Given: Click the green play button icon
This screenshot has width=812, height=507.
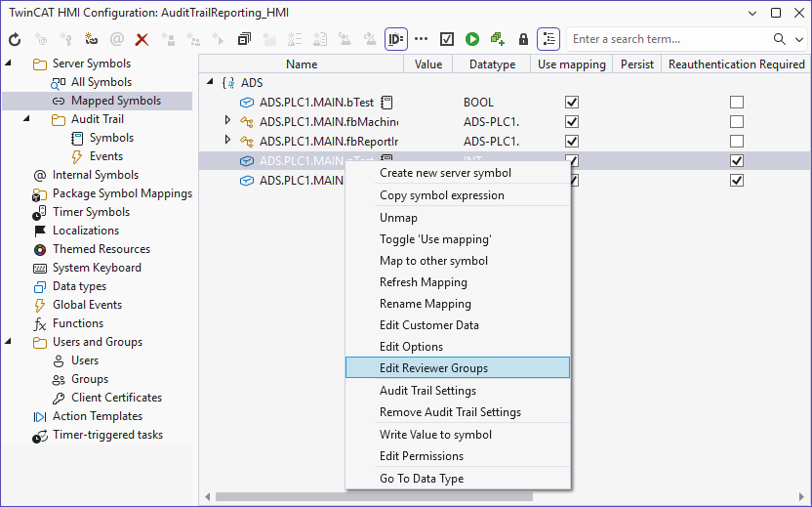Looking at the screenshot, I should click(x=472, y=39).
